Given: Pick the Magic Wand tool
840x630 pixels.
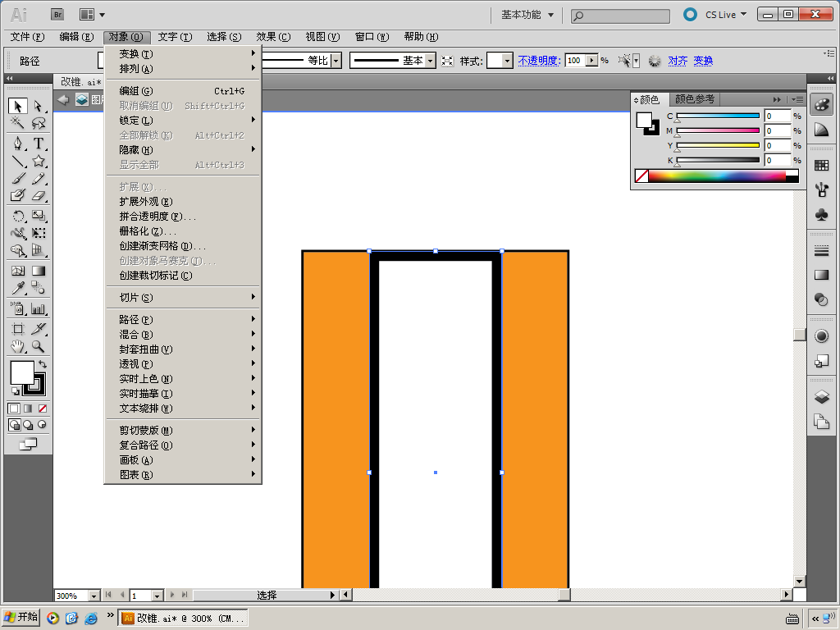Looking at the screenshot, I should (18, 123).
